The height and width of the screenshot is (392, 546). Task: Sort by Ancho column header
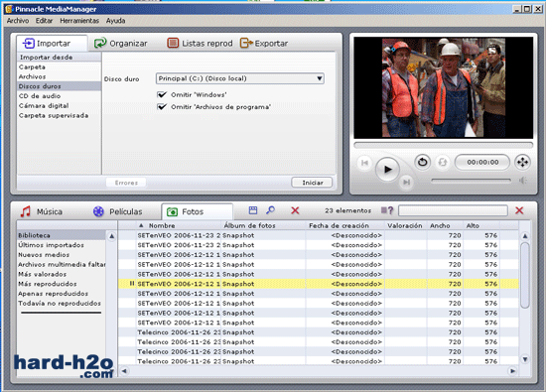[x=445, y=225]
